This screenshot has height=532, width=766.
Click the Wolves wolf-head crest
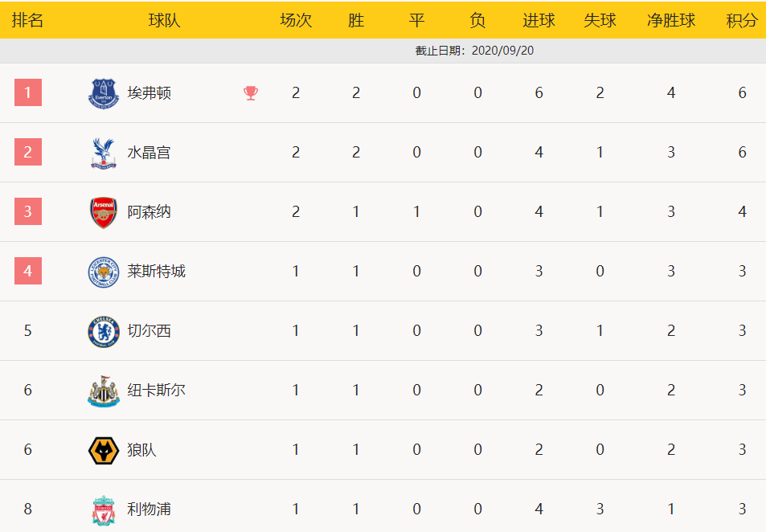(104, 450)
